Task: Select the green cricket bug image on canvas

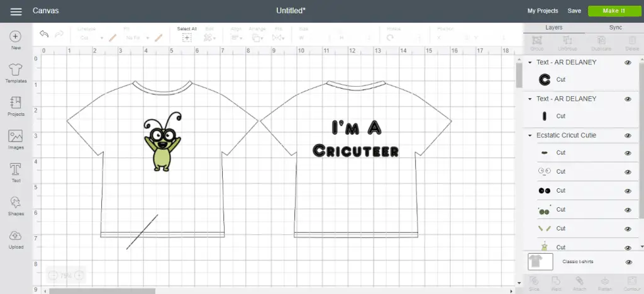Action: (162, 142)
